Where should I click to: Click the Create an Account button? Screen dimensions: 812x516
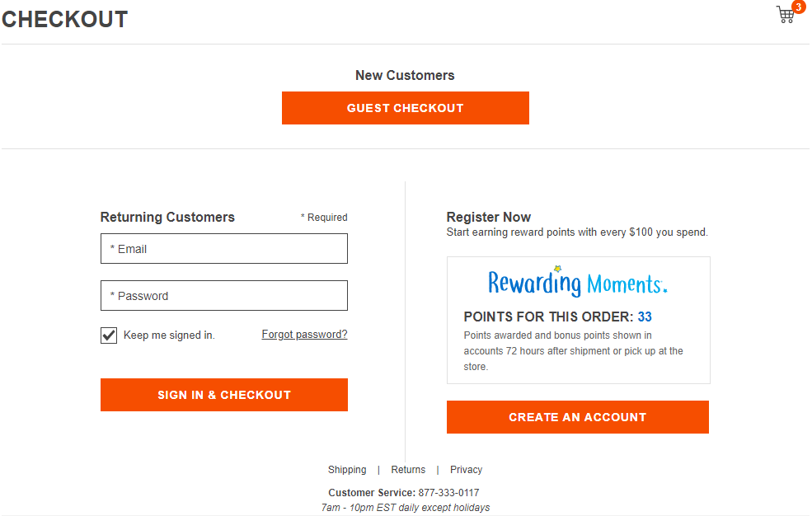(x=577, y=417)
